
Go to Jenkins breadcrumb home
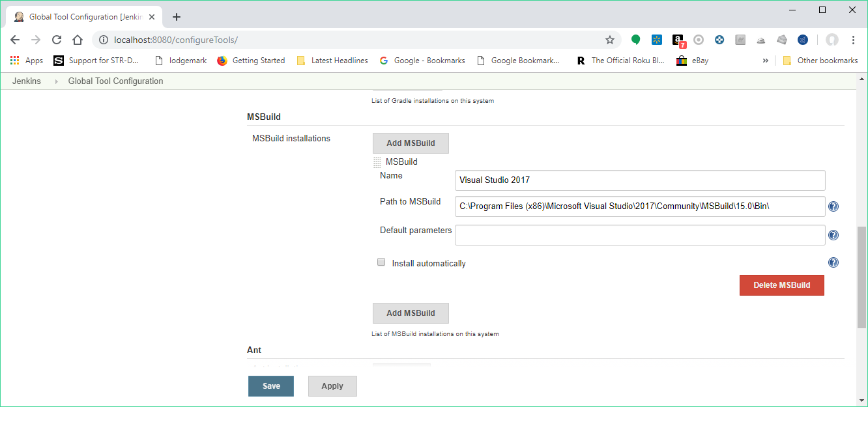[27, 81]
